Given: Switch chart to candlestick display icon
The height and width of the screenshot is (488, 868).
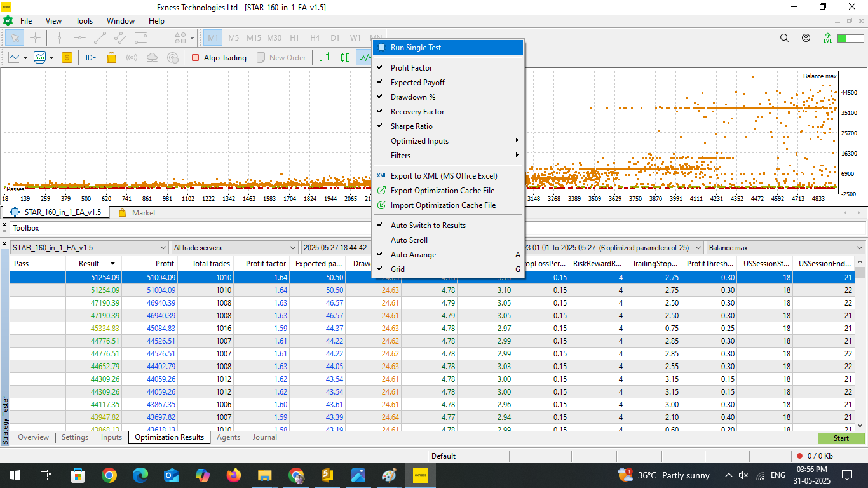Looking at the screenshot, I should pyautogui.click(x=345, y=58).
